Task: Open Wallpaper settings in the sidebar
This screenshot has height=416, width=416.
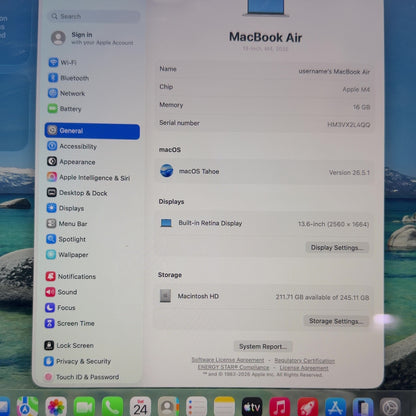Action: tap(67, 254)
